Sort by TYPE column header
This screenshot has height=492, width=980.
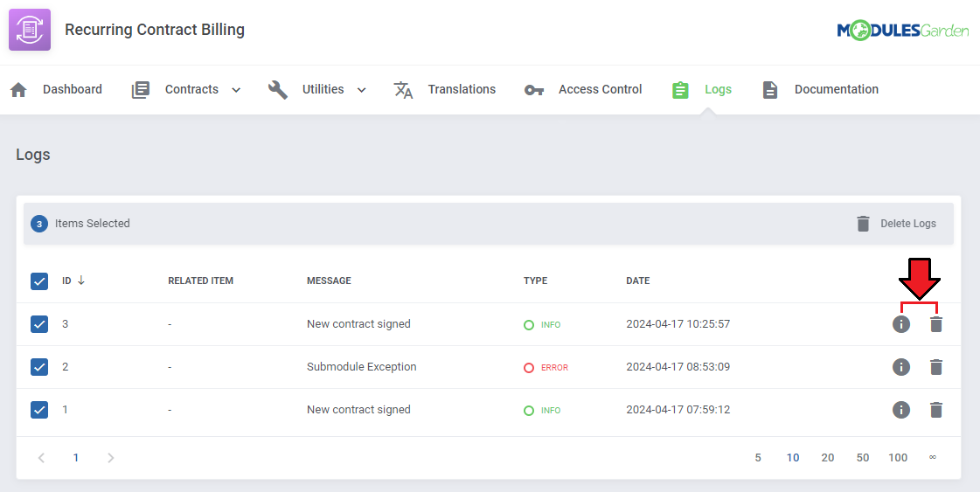point(536,281)
